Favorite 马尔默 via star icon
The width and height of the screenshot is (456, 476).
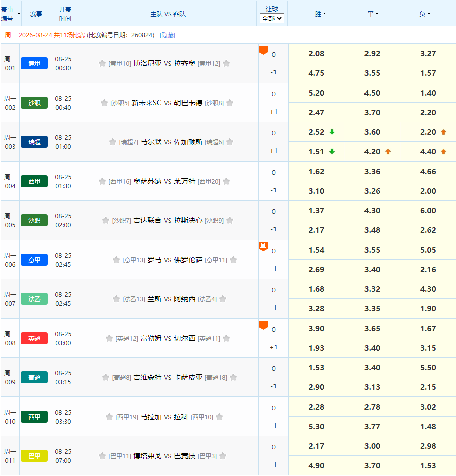coord(113,142)
